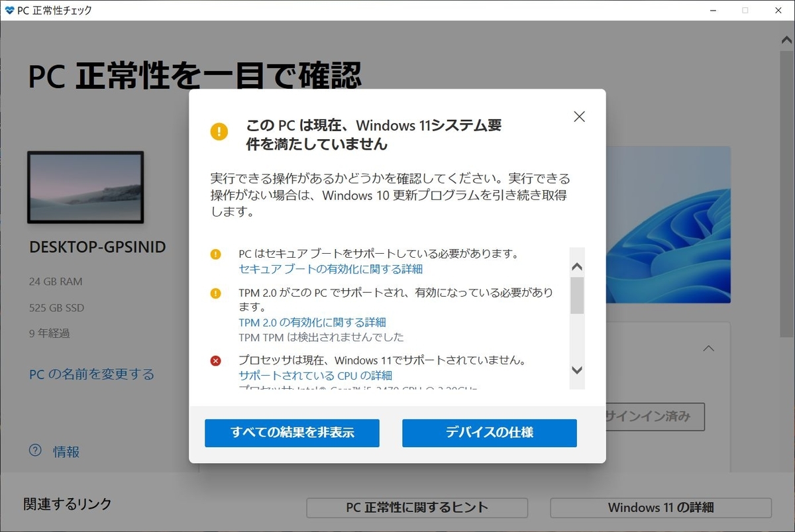Click results list scrollbar down arrow
The image size is (795, 532).
click(x=577, y=370)
